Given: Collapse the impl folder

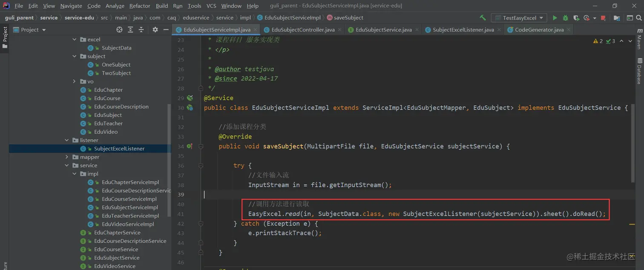Looking at the screenshot, I should tap(75, 174).
